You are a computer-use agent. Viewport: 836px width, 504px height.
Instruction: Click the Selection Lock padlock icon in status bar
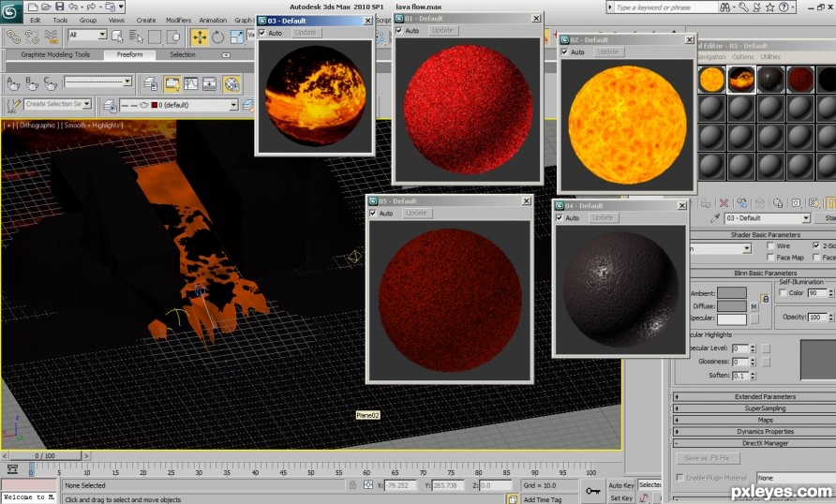352,485
